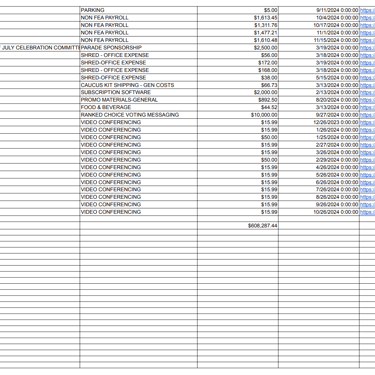Select the PARKING description cell

coord(138,10)
